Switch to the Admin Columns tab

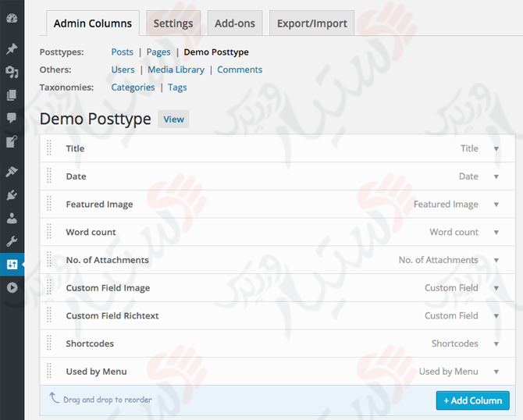click(93, 23)
